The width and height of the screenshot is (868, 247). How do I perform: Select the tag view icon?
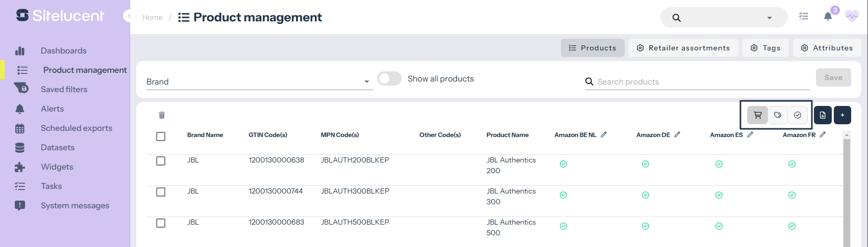(x=778, y=115)
